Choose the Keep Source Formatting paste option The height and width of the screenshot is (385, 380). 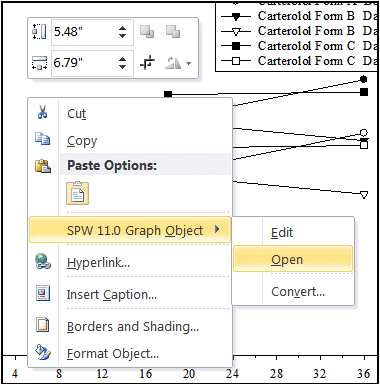pyautogui.click(x=77, y=193)
